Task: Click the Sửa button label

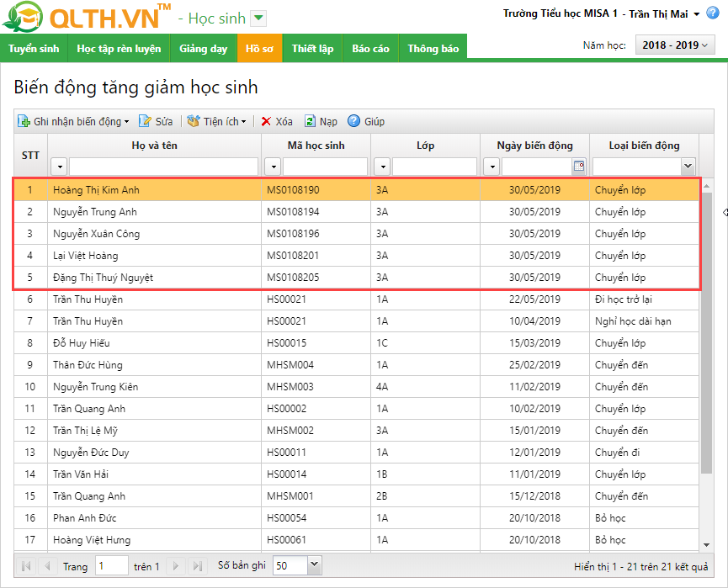Action: tap(164, 122)
